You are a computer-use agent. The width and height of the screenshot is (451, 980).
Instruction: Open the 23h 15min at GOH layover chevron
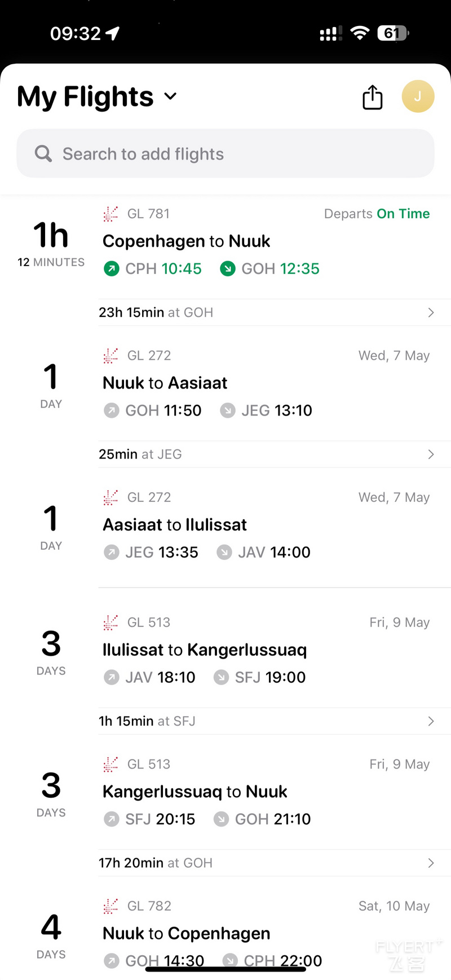tap(431, 312)
